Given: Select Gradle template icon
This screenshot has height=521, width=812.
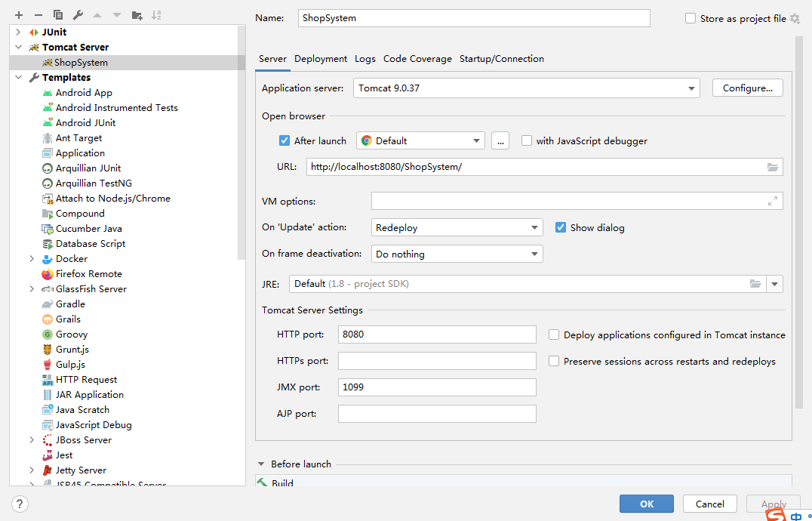Looking at the screenshot, I should tap(48, 304).
